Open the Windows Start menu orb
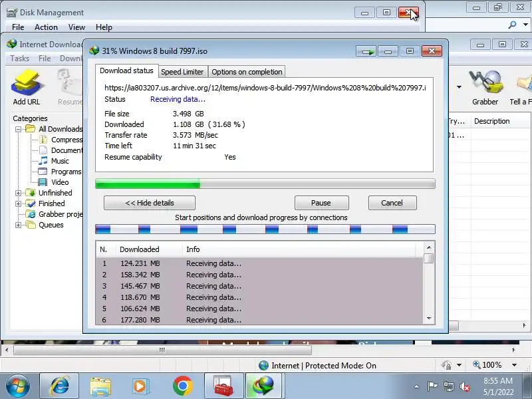532x399 pixels. (x=18, y=386)
